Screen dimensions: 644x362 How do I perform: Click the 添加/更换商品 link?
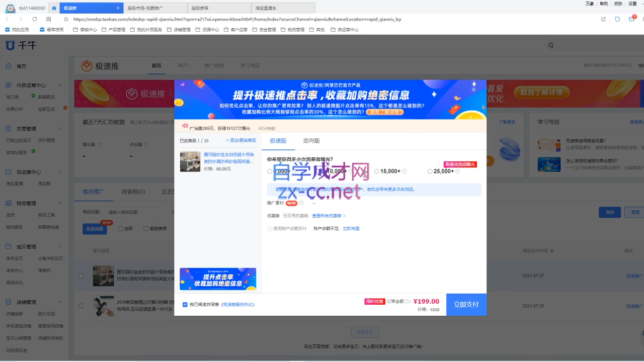click(241, 140)
